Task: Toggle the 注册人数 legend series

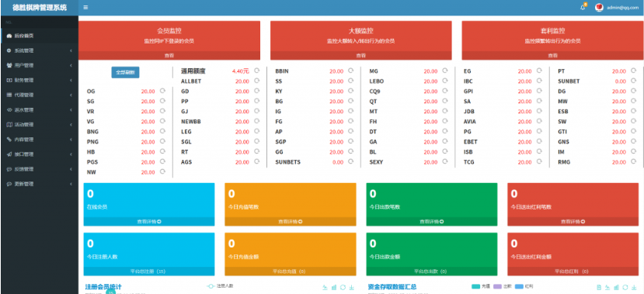Action: pos(220,285)
